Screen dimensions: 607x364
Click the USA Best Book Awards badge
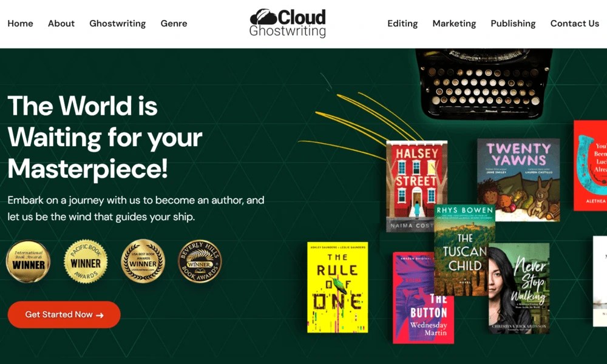[143, 261]
